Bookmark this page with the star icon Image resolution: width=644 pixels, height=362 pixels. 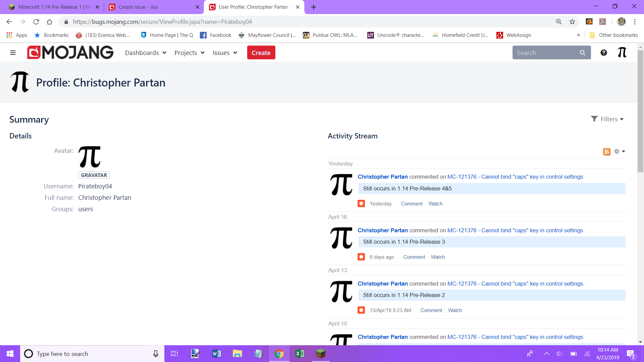(572, 22)
